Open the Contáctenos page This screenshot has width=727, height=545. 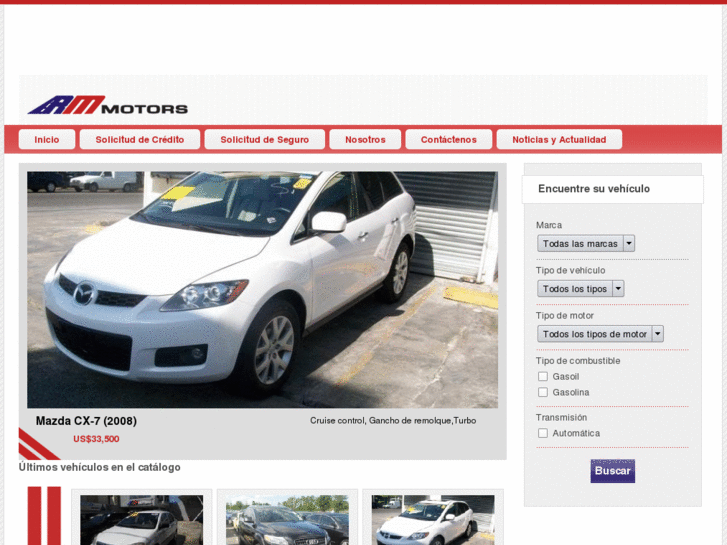[448, 140]
